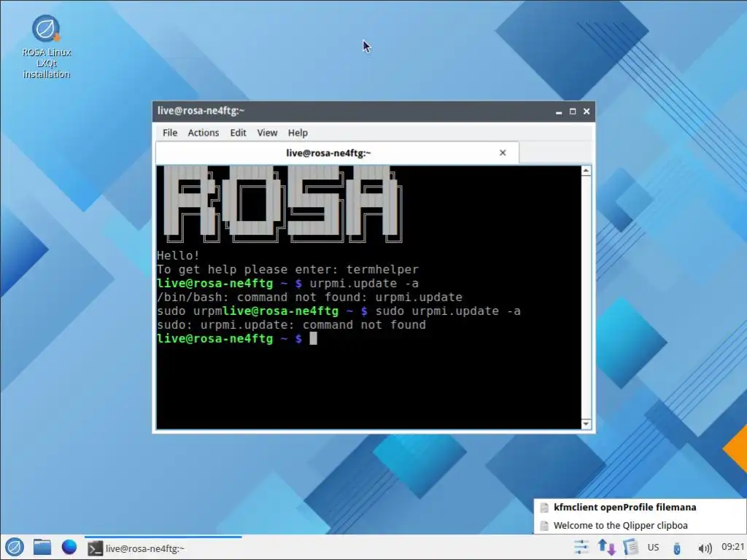Image resolution: width=747 pixels, height=560 pixels.
Task: Open the network arrows tray icon
Action: click(x=606, y=547)
